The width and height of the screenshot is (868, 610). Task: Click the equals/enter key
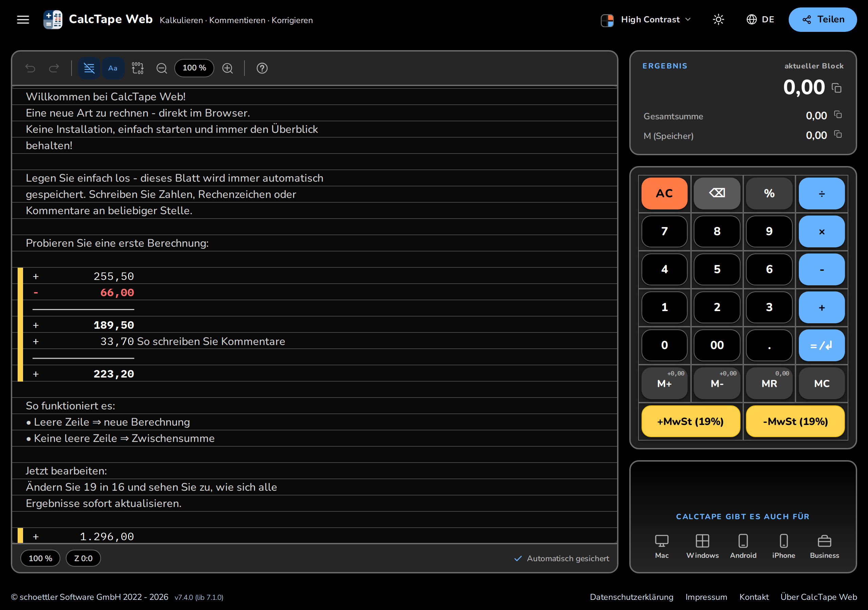pyautogui.click(x=822, y=345)
